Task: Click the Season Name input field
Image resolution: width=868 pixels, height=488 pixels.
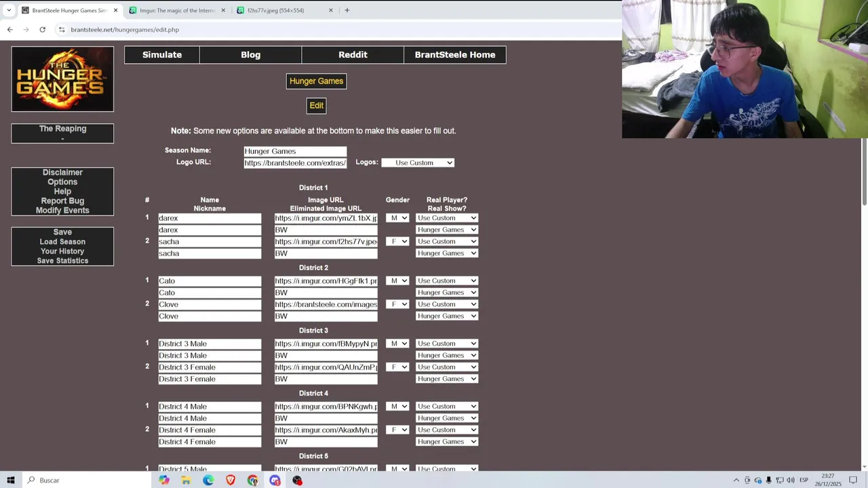Action: tap(295, 151)
